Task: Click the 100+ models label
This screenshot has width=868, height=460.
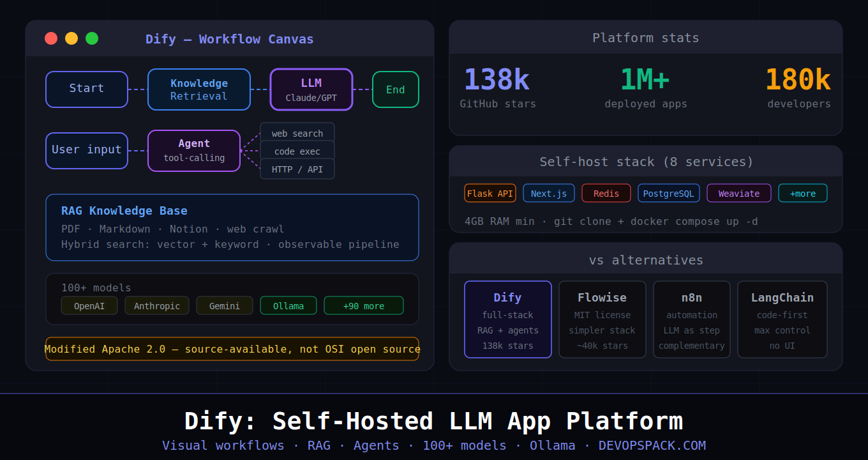Action: (x=96, y=287)
